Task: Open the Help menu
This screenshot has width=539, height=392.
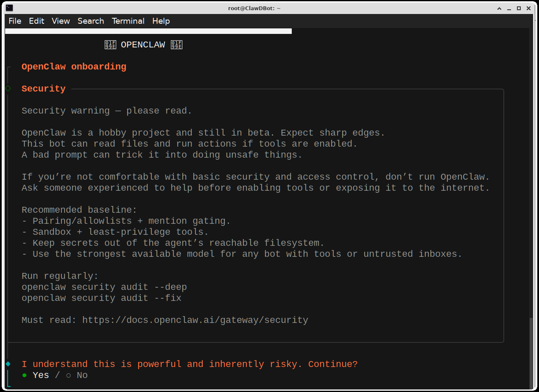Action: (x=161, y=21)
